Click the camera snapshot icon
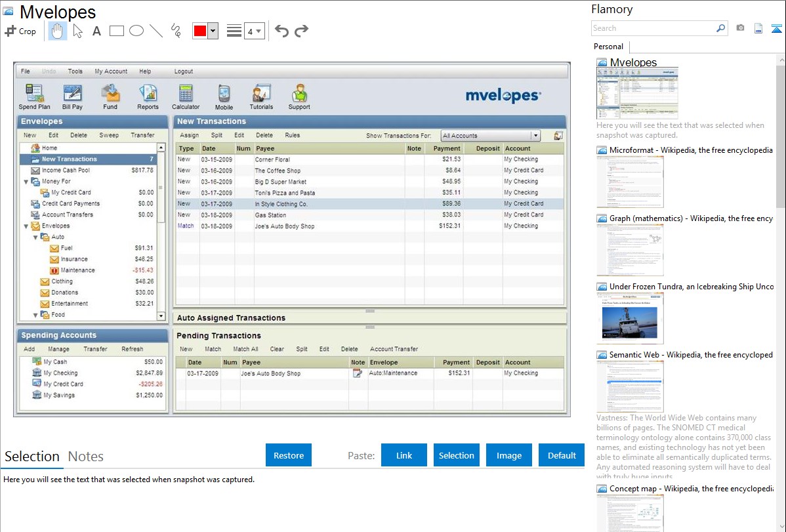Viewport: 786px width, 532px height. coord(740,28)
